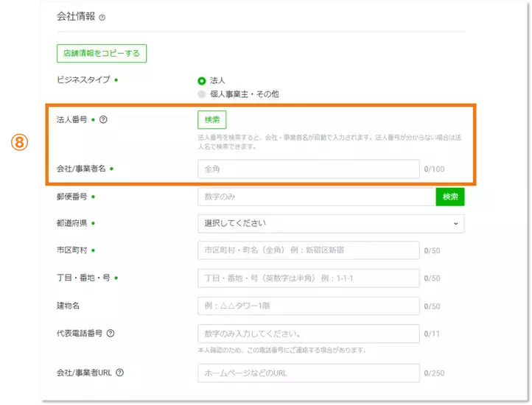
Task: Click the ビジネスタイプ field label
Action: [x=83, y=80]
